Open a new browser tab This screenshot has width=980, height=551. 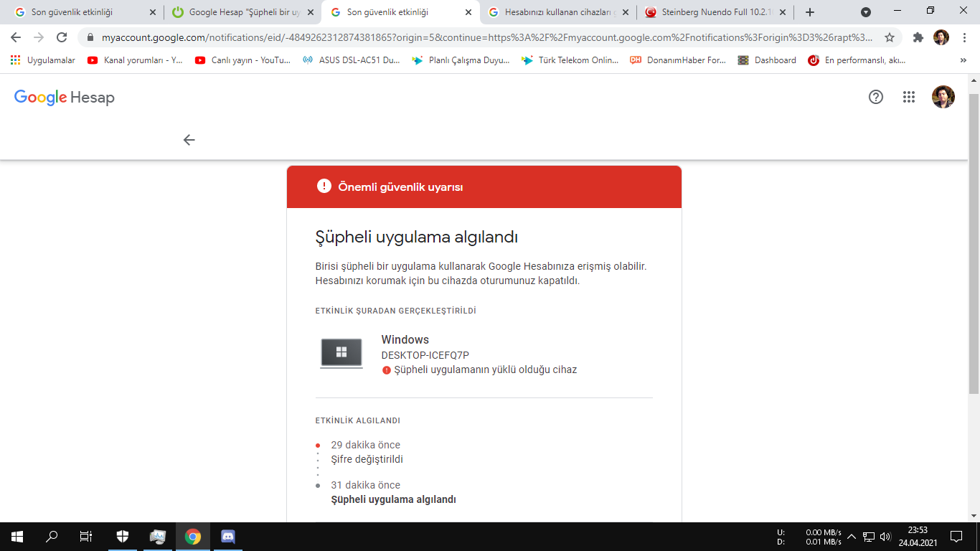[x=810, y=12]
